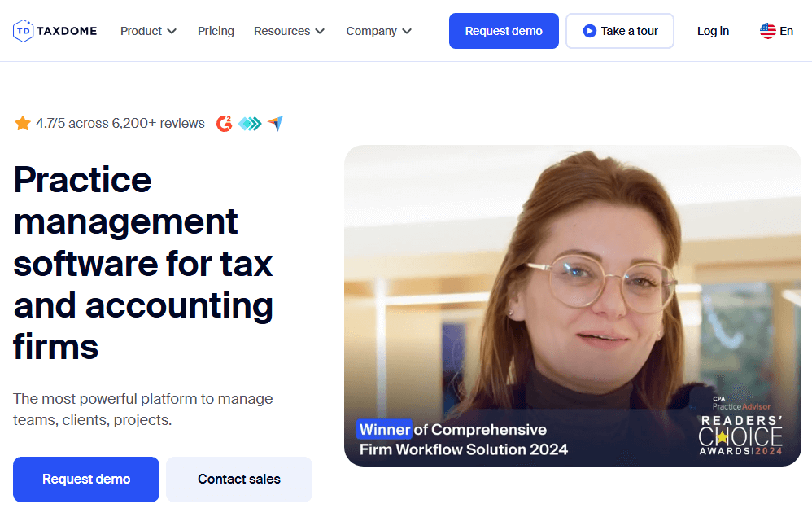Click Request demo button below headline

[86, 480]
